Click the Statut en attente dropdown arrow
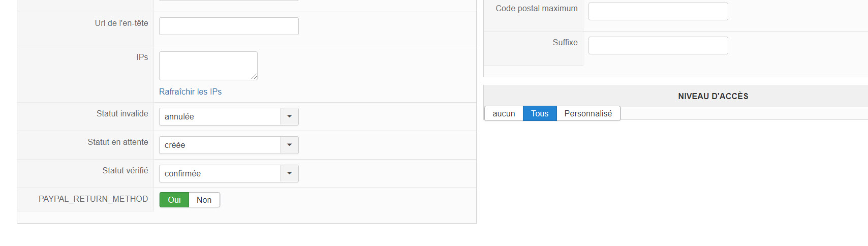This screenshot has height=246, width=868. click(x=289, y=145)
